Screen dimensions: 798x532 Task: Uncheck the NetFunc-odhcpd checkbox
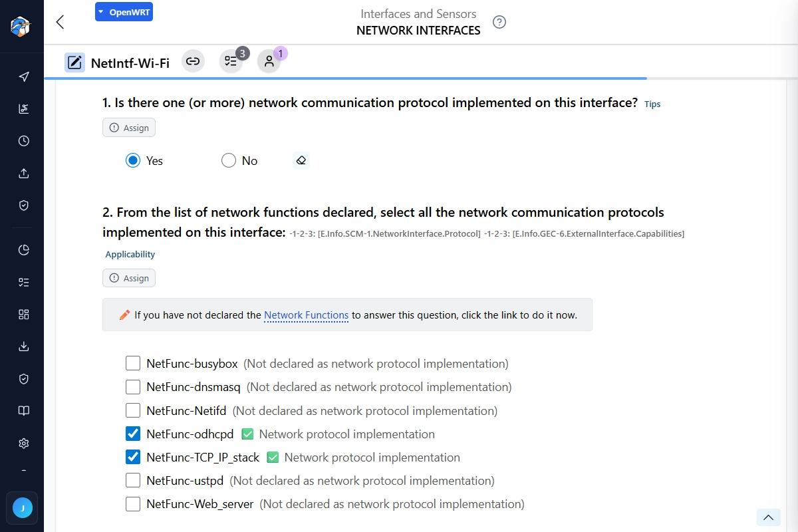pyautogui.click(x=133, y=434)
